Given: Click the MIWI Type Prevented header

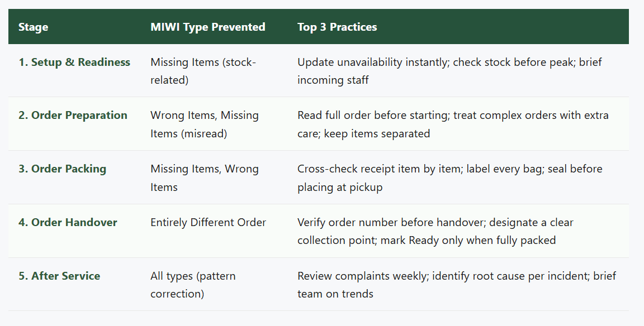Looking at the screenshot, I should click(x=208, y=27).
